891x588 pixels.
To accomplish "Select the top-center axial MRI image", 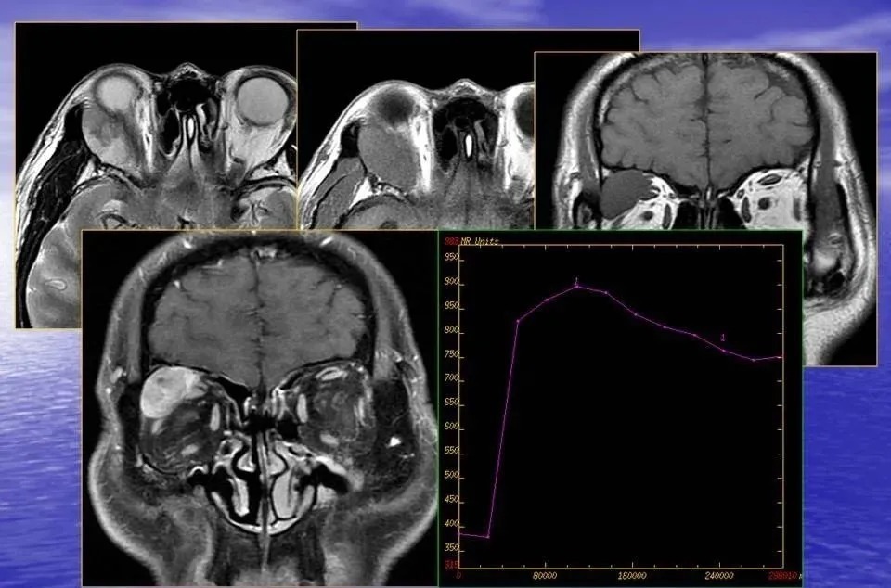I will (x=418, y=130).
